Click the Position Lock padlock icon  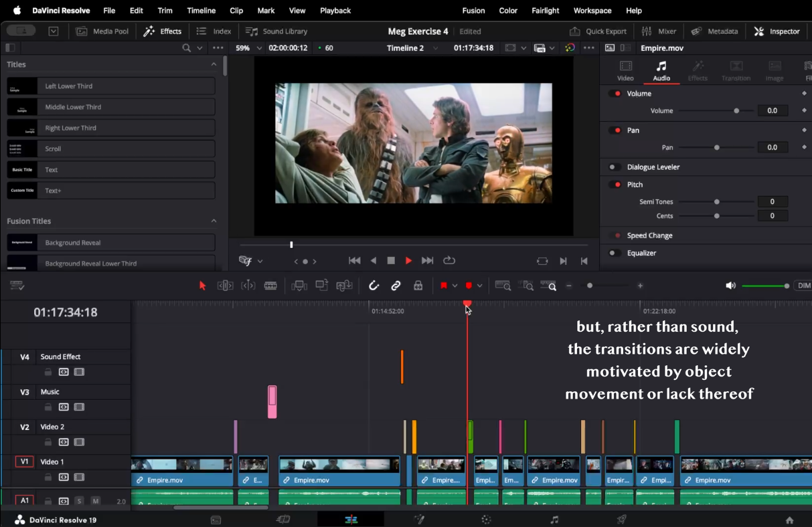coord(418,286)
